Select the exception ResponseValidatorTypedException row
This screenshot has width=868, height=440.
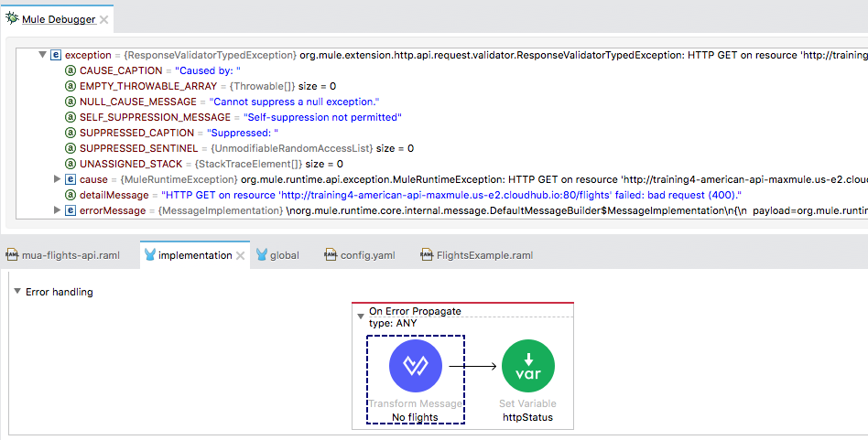441,55
